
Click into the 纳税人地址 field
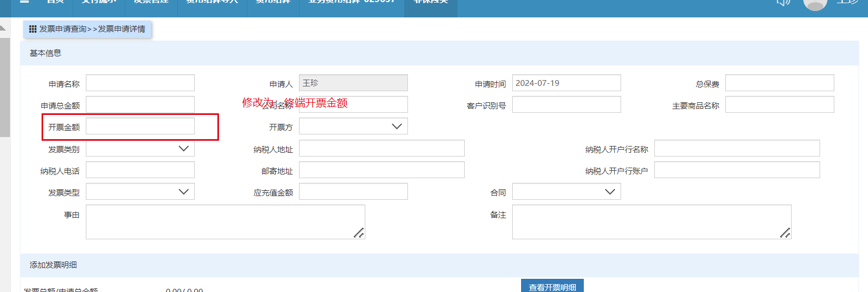(381, 149)
